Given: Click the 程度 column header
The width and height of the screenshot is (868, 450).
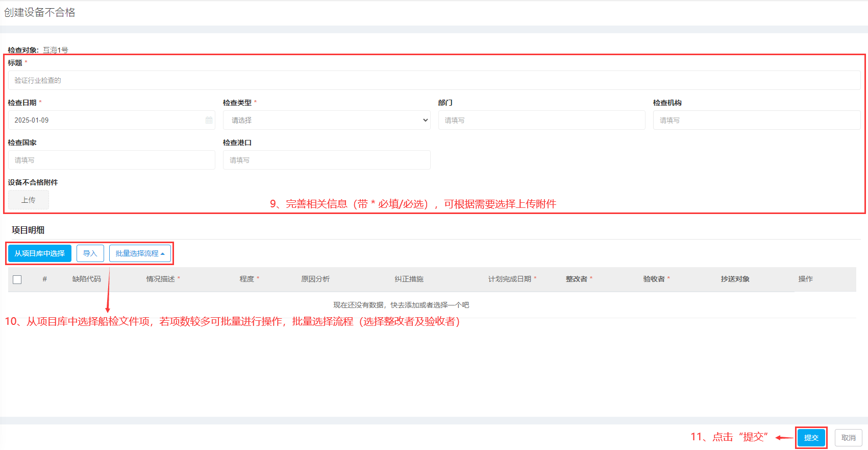Looking at the screenshot, I should 247,279.
